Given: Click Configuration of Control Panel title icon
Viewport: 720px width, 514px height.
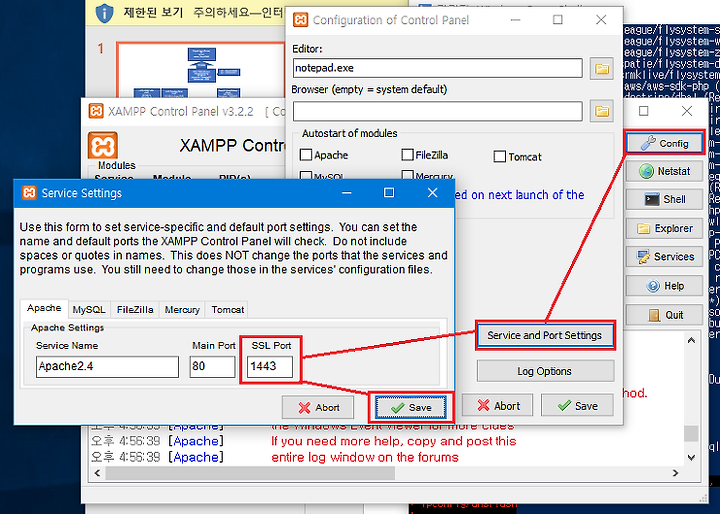Looking at the screenshot, I should click(x=300, y=20).
